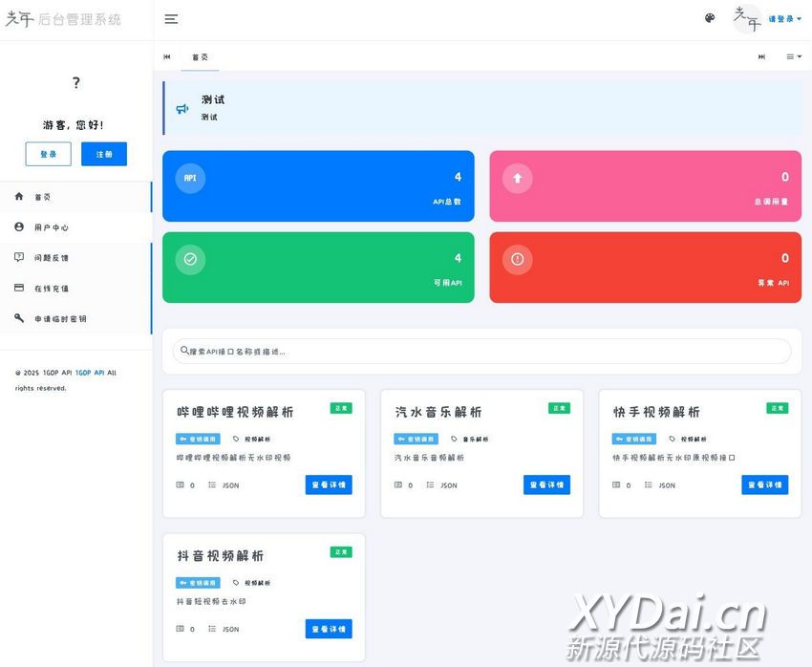
Task: Open the tab options dropdown menu
Action: click(793, 57)
